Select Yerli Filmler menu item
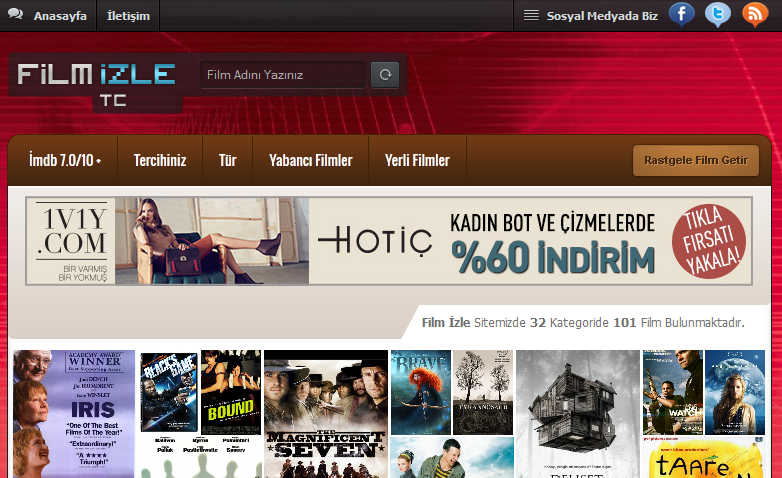This screenshot has height=478, width=782. point(417,160)
